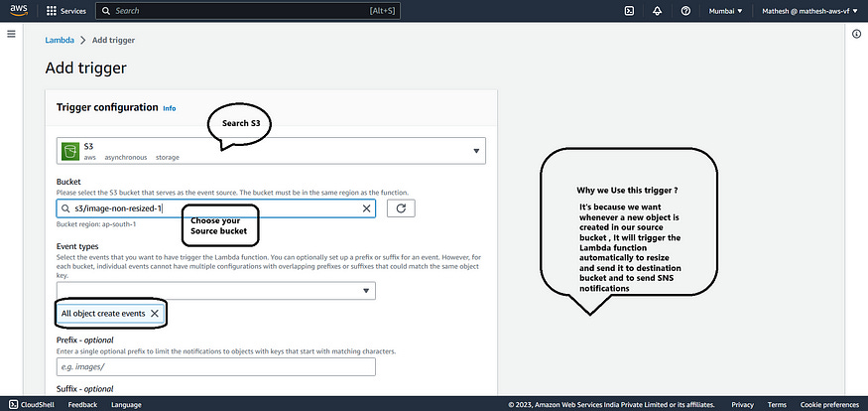This screenshot has height=411, width=868.
Task: Click the AWS console search box
Action: (247, 11)
